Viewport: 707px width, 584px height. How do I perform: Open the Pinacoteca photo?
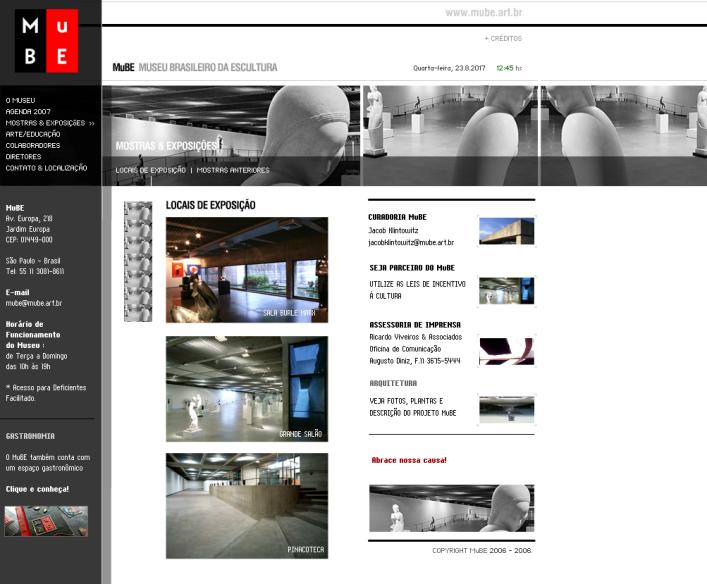pyautogui.click(x=247, y=506)
